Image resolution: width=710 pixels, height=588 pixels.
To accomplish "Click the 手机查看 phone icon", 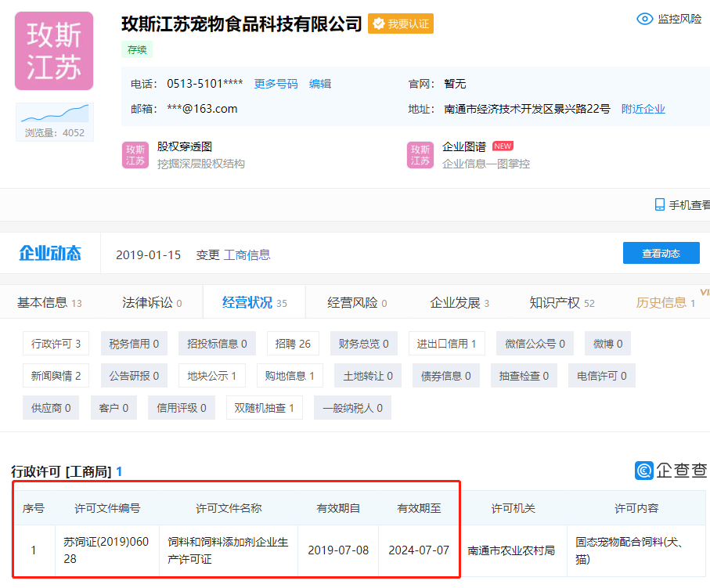I will [x=660, y=205].
